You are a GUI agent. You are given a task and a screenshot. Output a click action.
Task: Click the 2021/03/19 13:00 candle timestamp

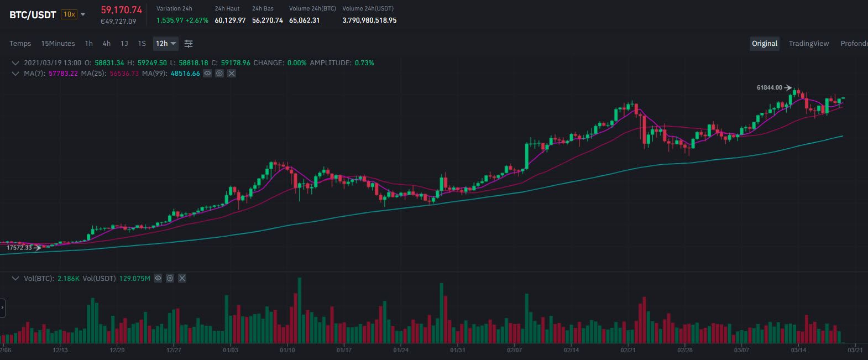[53, 63]
